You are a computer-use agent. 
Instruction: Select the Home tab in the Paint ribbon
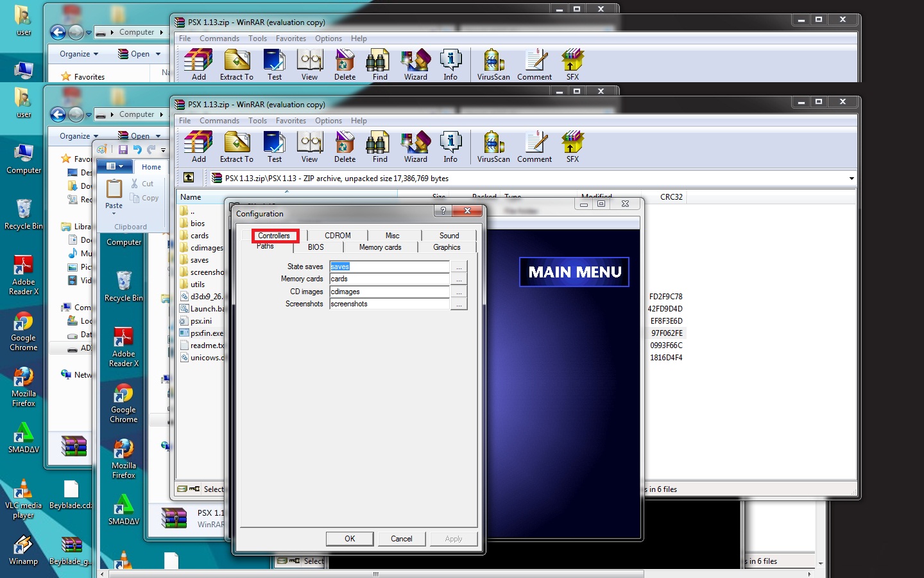(151, 167)
